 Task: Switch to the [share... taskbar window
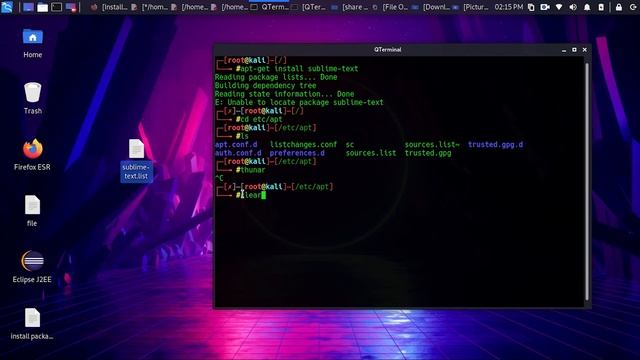(349, 7)
